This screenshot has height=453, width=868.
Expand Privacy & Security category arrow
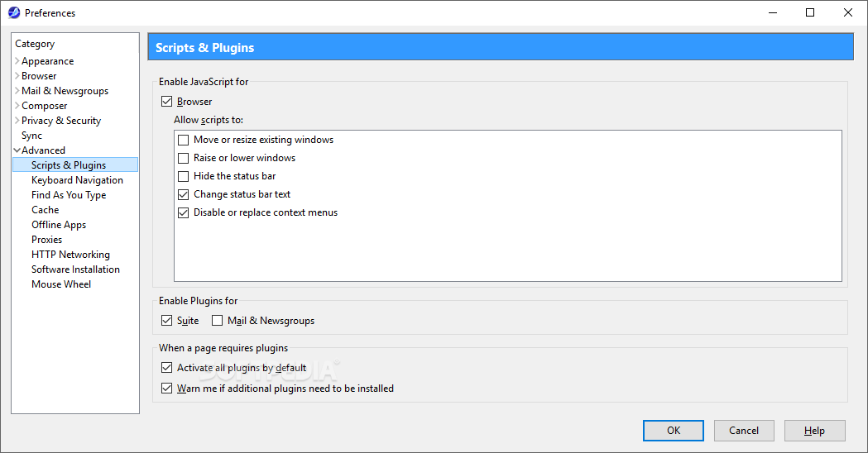tap(17, 121)
